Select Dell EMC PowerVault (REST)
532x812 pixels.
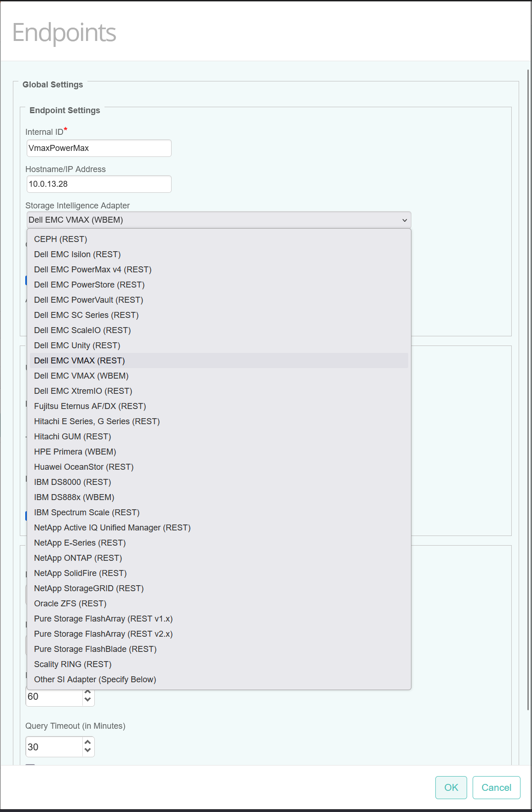[x=219, y=300]
